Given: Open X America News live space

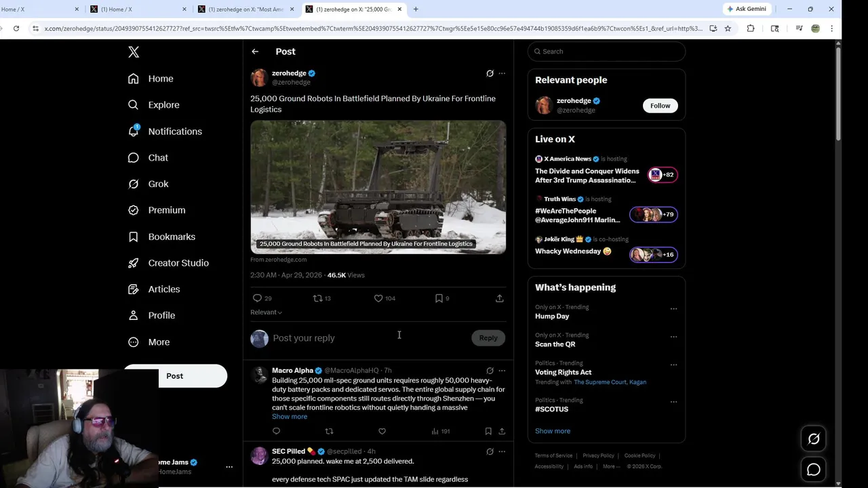Looking at the screenshot, I should coord(606,170).
